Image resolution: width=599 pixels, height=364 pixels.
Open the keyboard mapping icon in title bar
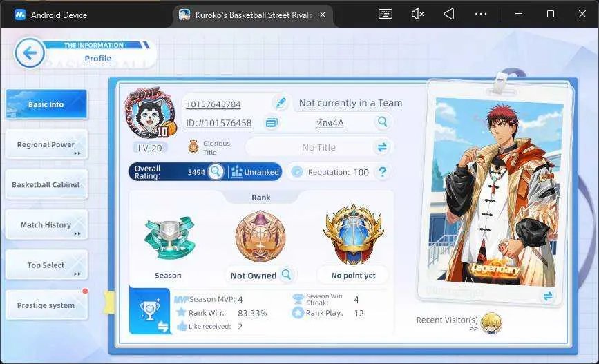point(385,14)
